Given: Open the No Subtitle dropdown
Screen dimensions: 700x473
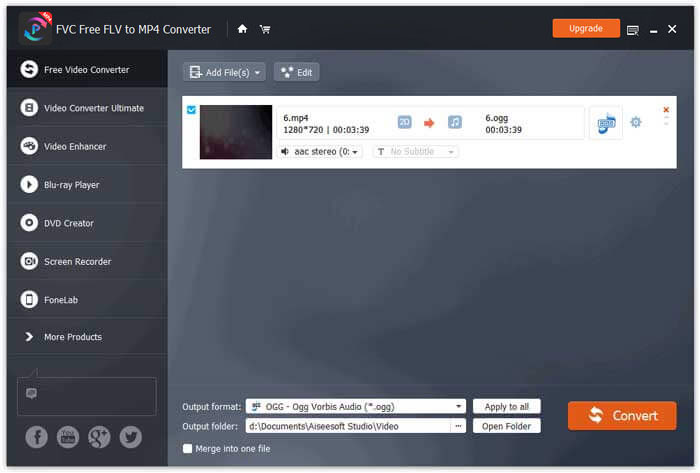Looking at the screenshot, I should pyautogui.click(x=415, y=152).
